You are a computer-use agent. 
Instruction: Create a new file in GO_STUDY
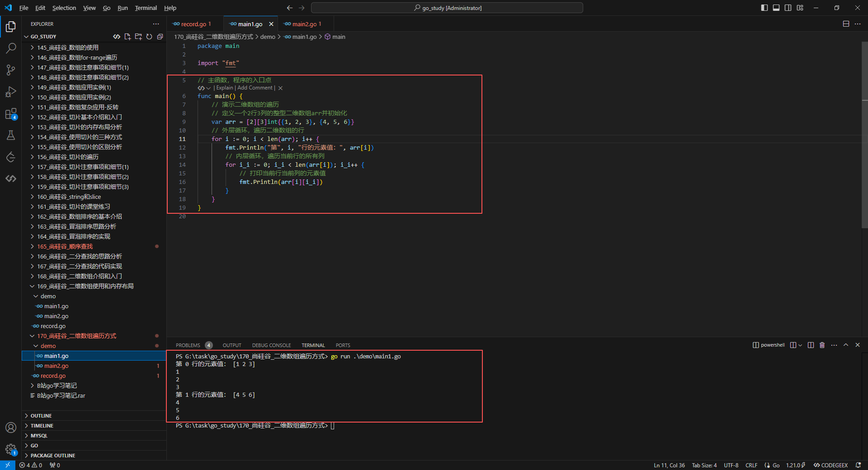[x=127, y=37]
